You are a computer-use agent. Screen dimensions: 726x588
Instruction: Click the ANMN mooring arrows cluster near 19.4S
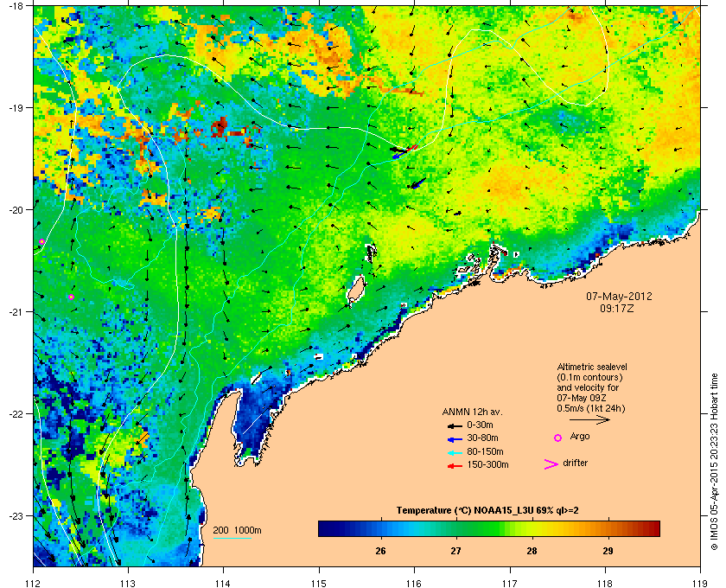[404, 150]
